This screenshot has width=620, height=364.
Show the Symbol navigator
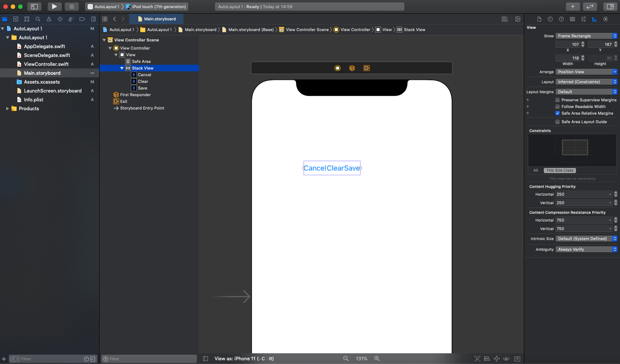(27, 19)
